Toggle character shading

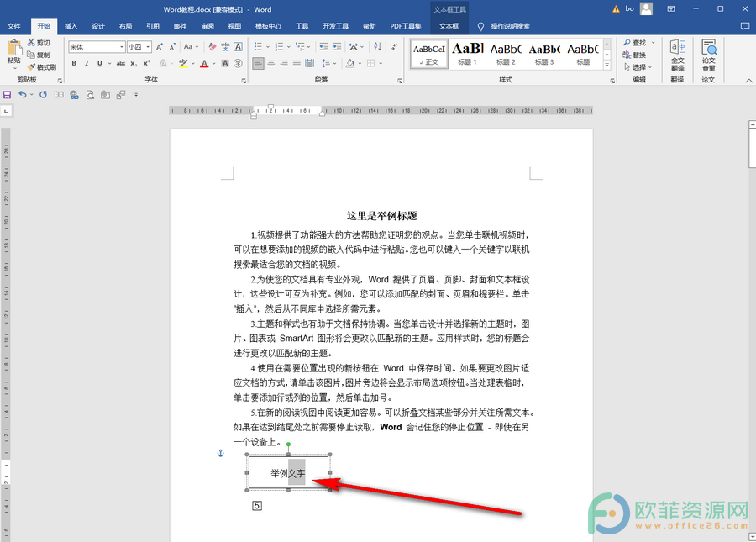[x=225, y=63]
